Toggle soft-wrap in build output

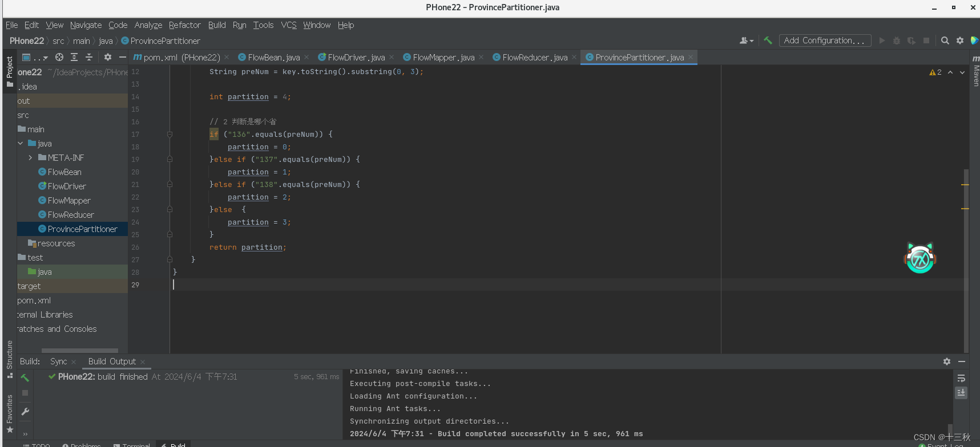point(961,379)
